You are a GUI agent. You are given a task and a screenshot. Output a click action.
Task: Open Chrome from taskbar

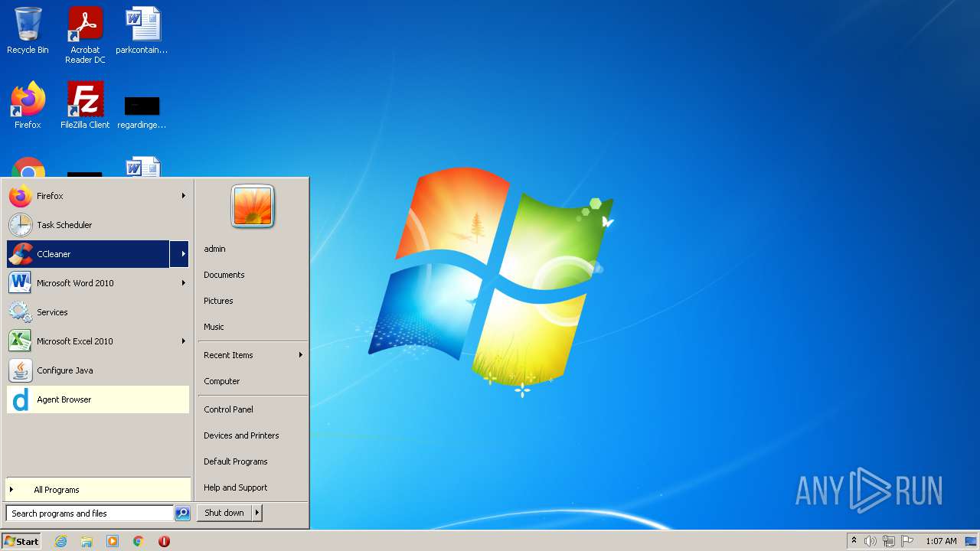tap(139, 541)
